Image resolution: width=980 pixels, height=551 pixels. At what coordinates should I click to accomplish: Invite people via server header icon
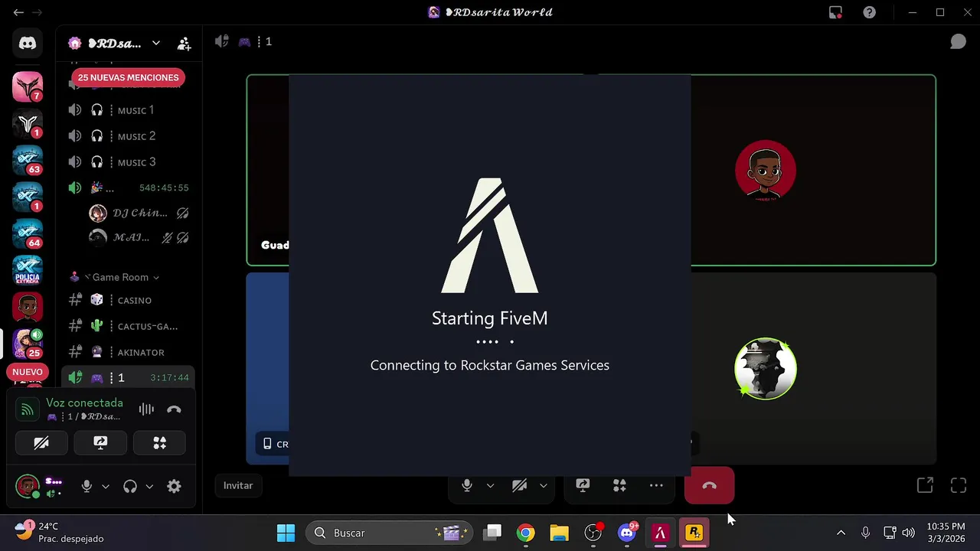pyautogui.click(x=184, y=44)
